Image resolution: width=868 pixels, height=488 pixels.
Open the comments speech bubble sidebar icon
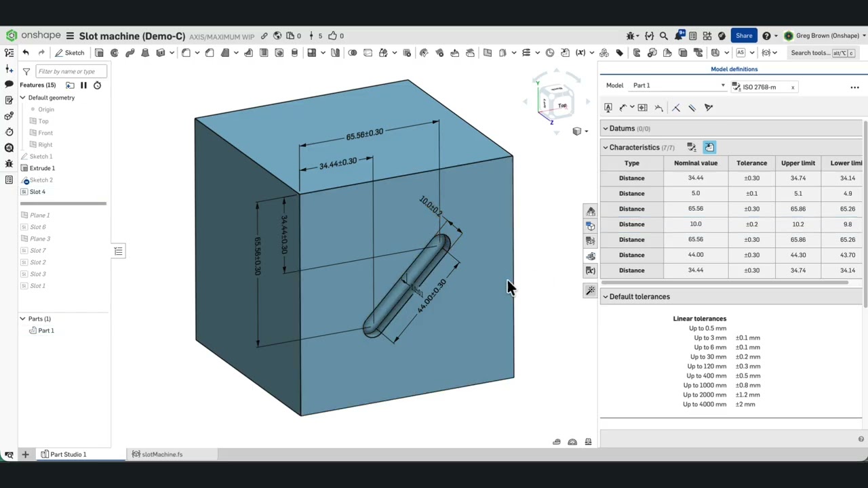[9, 84]
